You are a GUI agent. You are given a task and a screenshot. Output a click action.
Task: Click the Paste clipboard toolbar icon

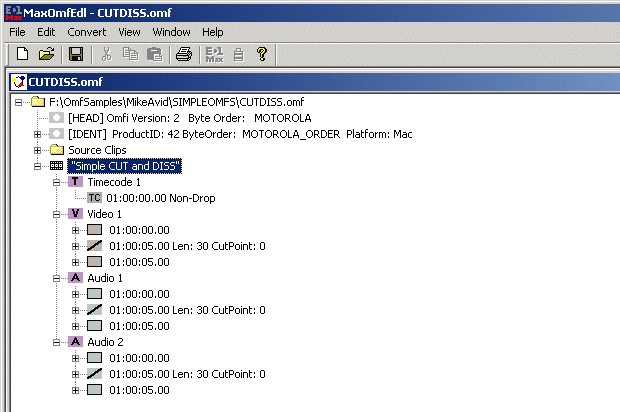pyautogui.click(x=155, y=54)
